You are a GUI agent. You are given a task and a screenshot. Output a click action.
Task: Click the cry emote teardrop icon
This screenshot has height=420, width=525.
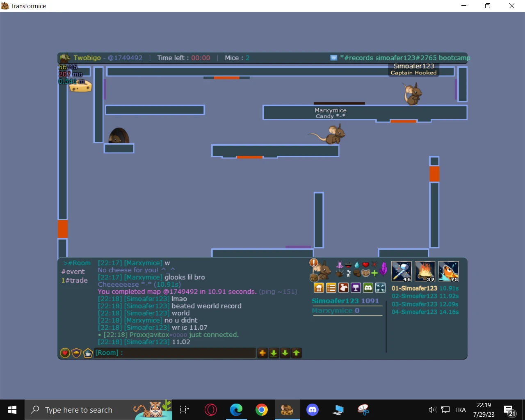pyautogui.click(x=357, y=265)
